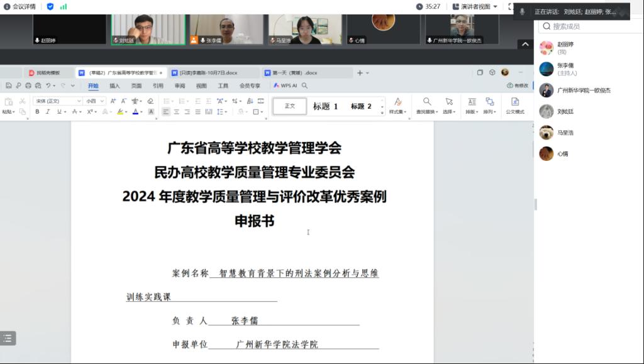Open the Style Set icon
The width and height of the screenshot is (644, 364).
[397, 105]
